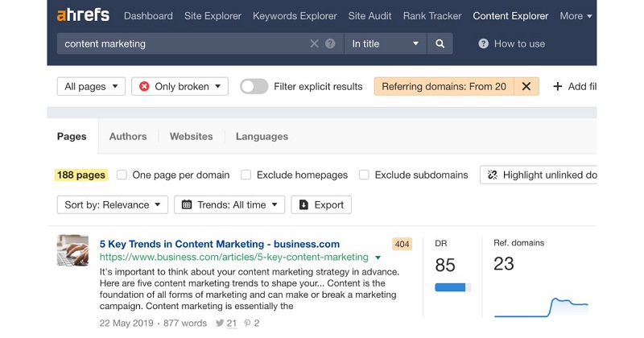This screenshot has height=338, width=644.
Task: Expand the green URL arrow menu
Action: tap(378, 258)
